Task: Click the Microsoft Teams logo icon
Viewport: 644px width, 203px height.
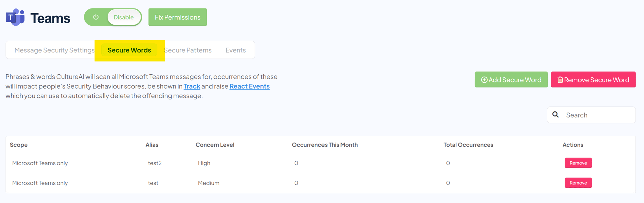Action: pyautogui.click(x=15, y=17)
